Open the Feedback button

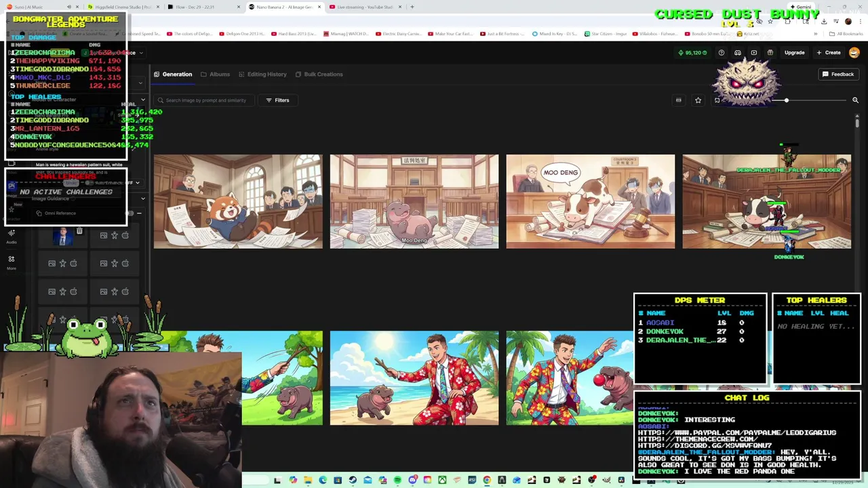click(838, 74)
